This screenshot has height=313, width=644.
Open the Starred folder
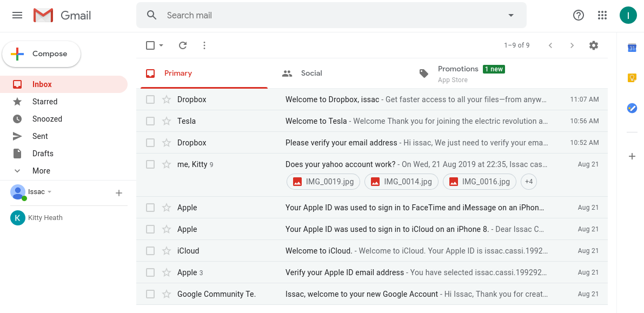[x=45, y=102]
